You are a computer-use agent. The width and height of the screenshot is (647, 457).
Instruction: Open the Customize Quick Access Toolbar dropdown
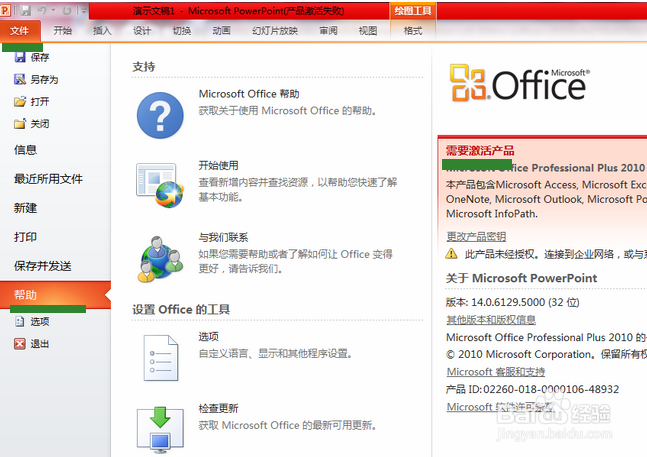point(83,11)
